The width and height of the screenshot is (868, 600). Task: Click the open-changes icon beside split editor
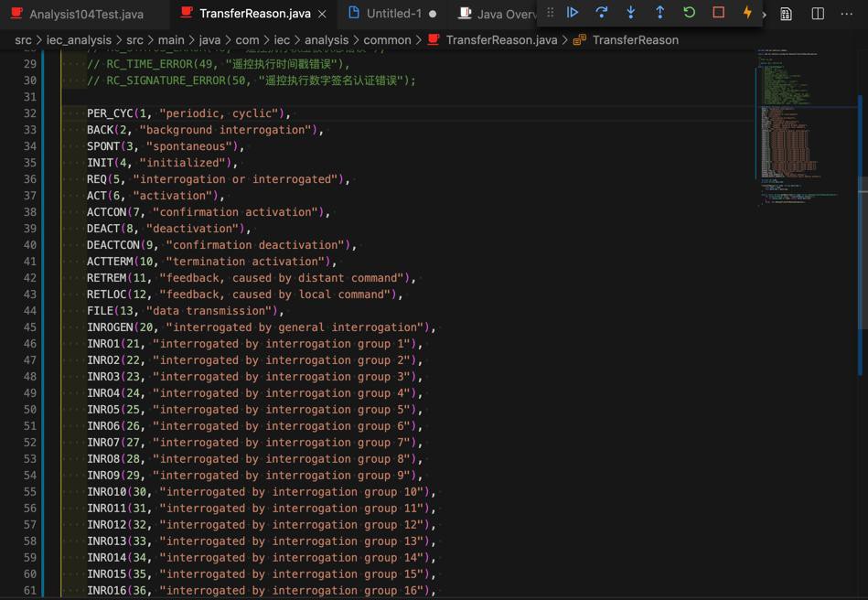786,14
